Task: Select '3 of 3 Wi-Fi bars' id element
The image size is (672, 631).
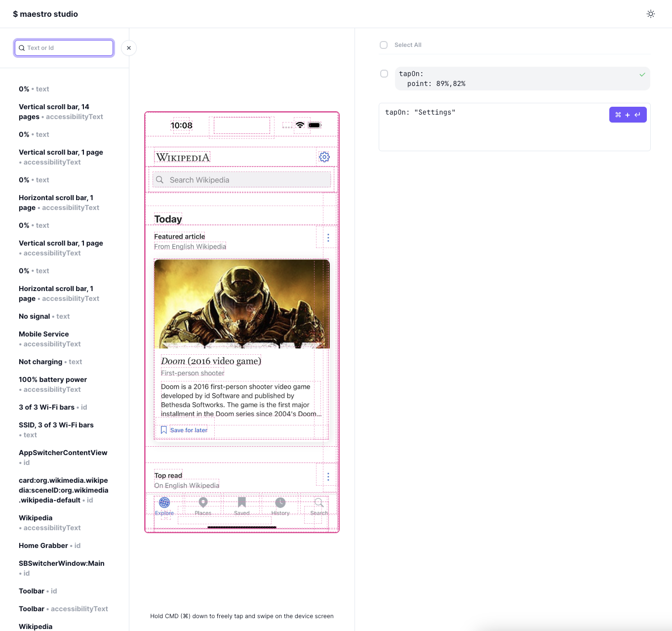Action: tap(53, 407)
